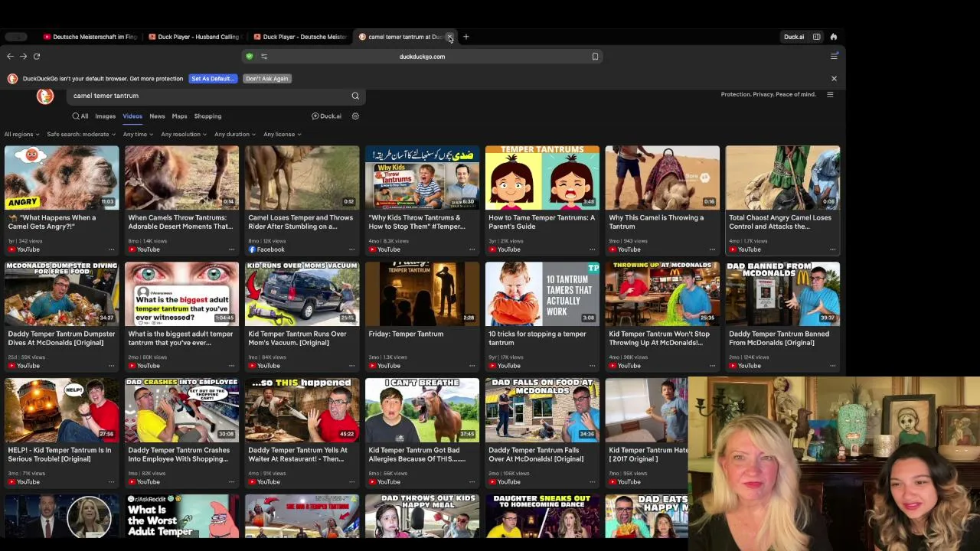Select the Videos search tab
Screen dimensions: 980x551
point(132,116)
